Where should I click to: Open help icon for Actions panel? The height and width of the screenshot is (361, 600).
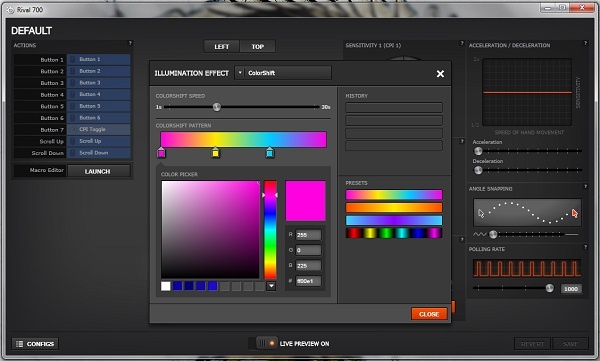130,43
